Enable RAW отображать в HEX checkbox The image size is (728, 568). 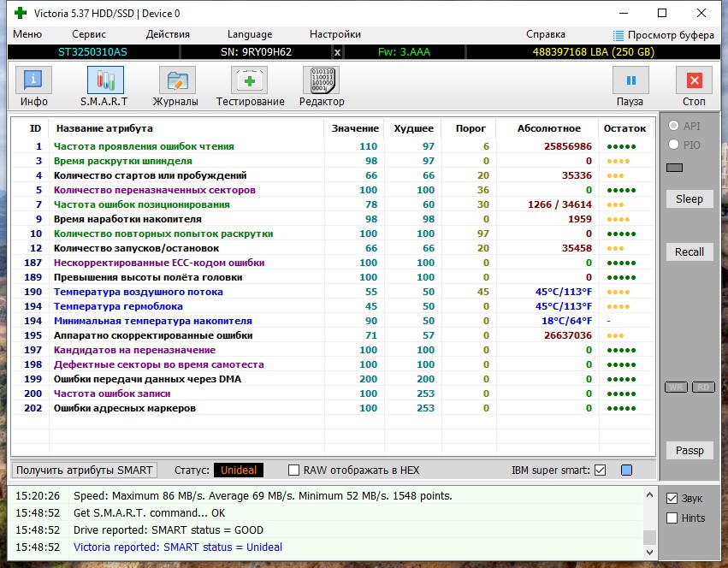[293, 470]
